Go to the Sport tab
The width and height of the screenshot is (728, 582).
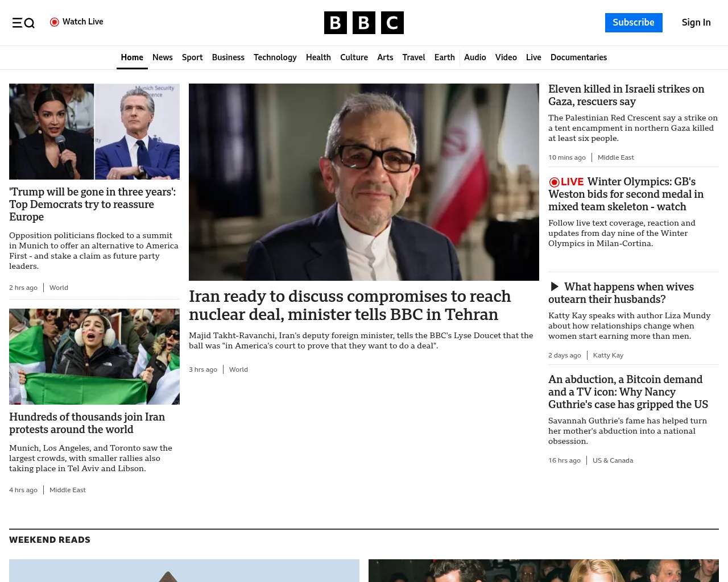pyautogui.click(x=192, y=57)
